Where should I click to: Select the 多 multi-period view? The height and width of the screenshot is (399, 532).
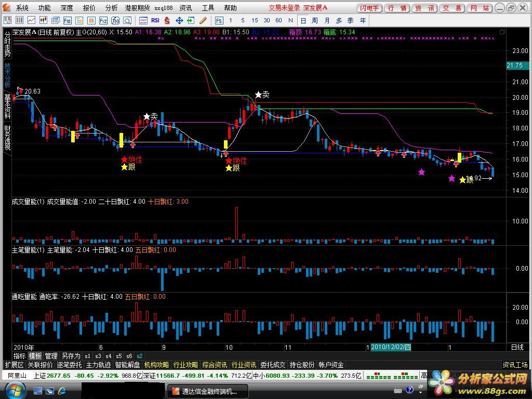point(339,20)
